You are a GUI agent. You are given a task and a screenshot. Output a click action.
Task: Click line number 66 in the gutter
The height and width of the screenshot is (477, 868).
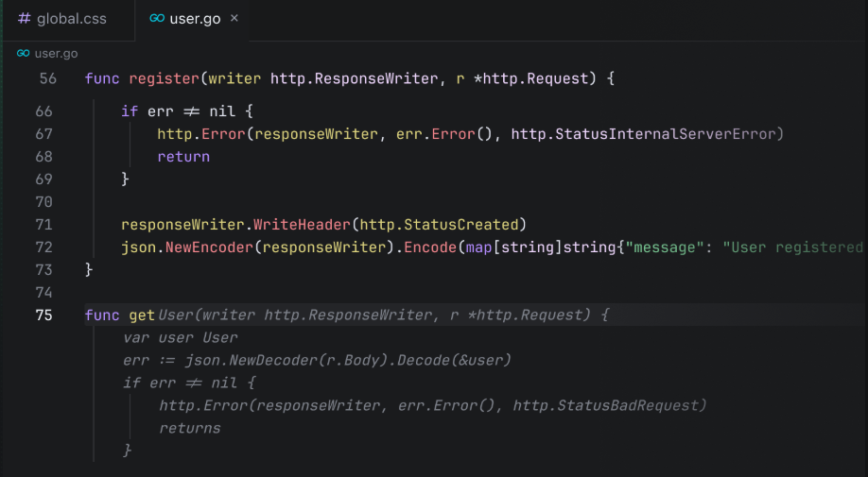(43, 111)
